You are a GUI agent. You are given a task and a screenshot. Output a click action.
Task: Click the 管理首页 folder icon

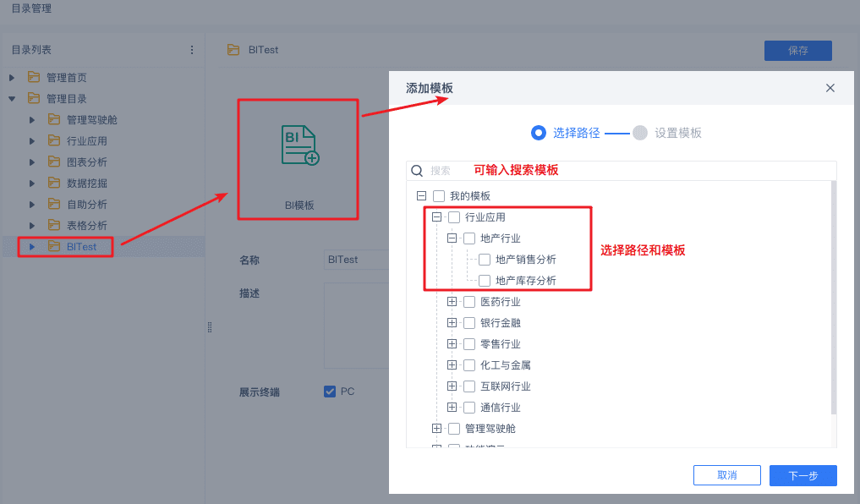(34, 77)
